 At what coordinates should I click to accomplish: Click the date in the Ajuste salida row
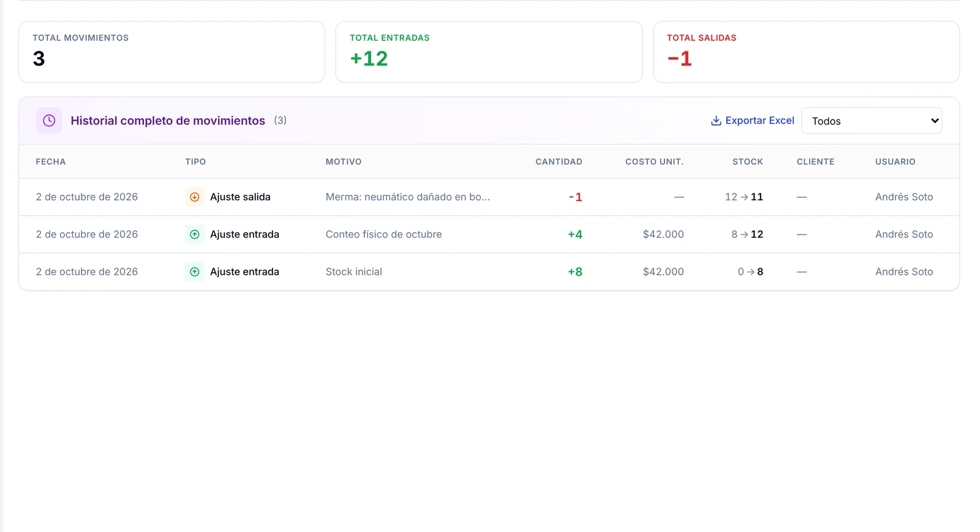coord(87,197)
